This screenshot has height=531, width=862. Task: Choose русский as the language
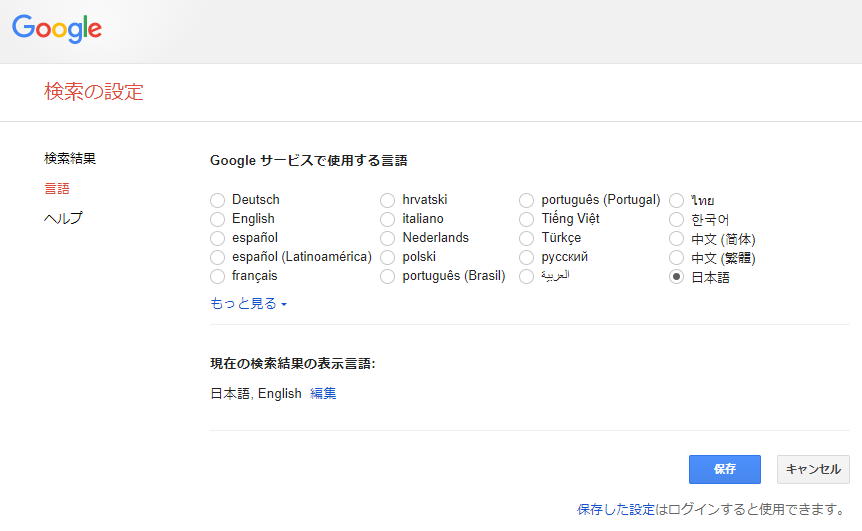(x=527, y=257)
